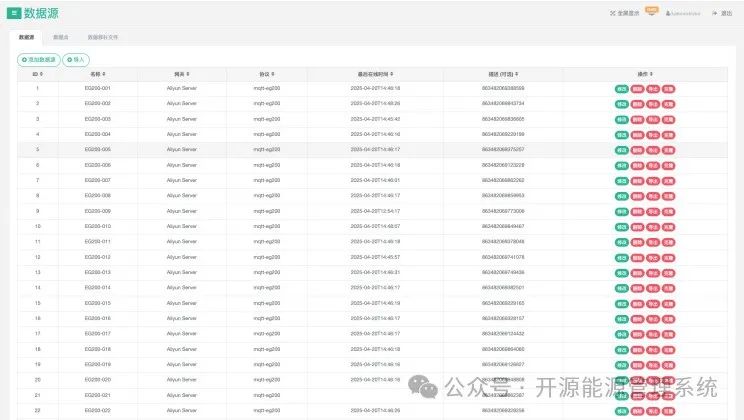
Task: Log out using the 退出 link
Action: click(x=722, y=13)
